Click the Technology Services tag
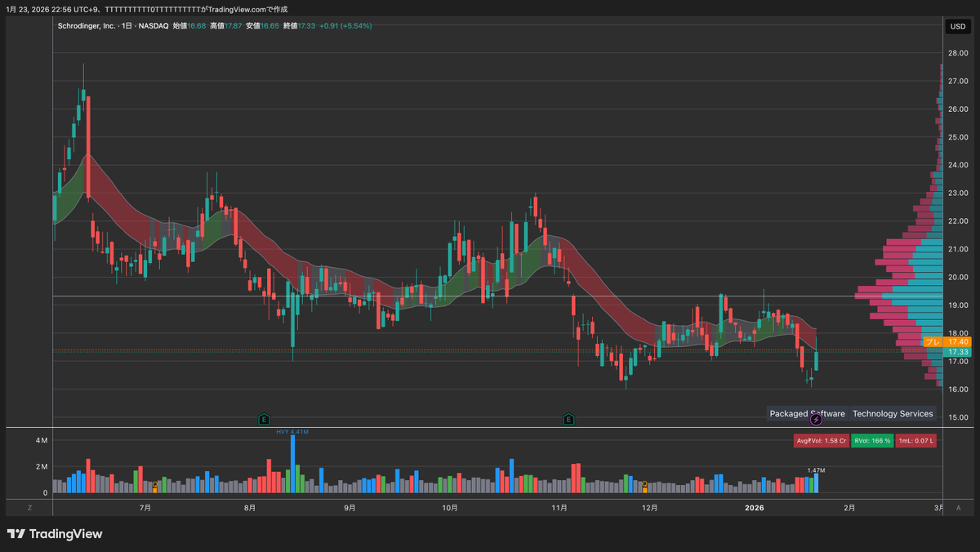The height and width of the screenshot is (552, 980). tap(893, 413)
